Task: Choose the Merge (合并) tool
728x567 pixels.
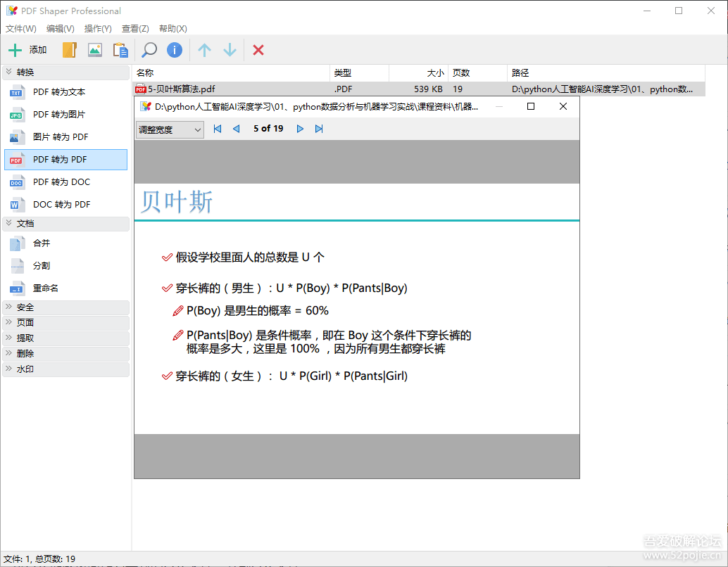Action: click(x=66, y=243)
